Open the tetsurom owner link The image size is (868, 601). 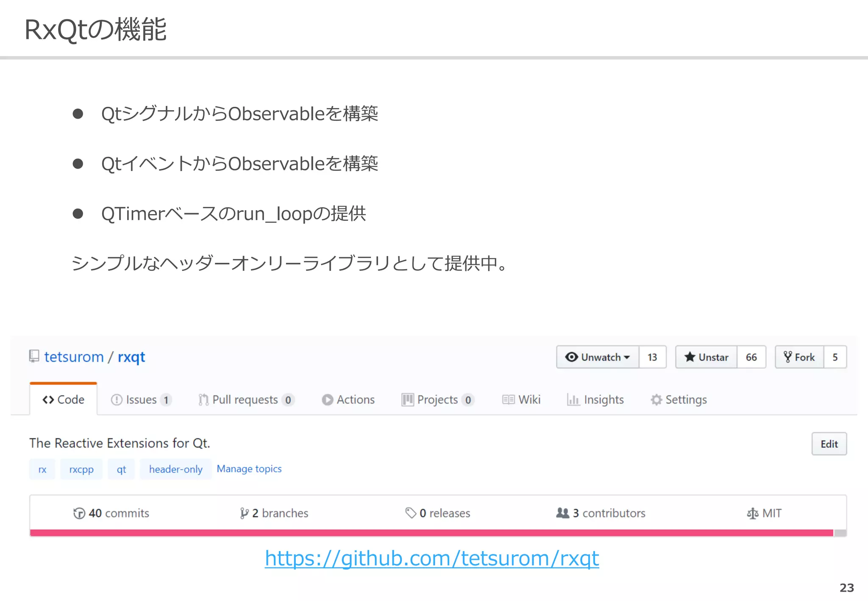click(74, 357)
